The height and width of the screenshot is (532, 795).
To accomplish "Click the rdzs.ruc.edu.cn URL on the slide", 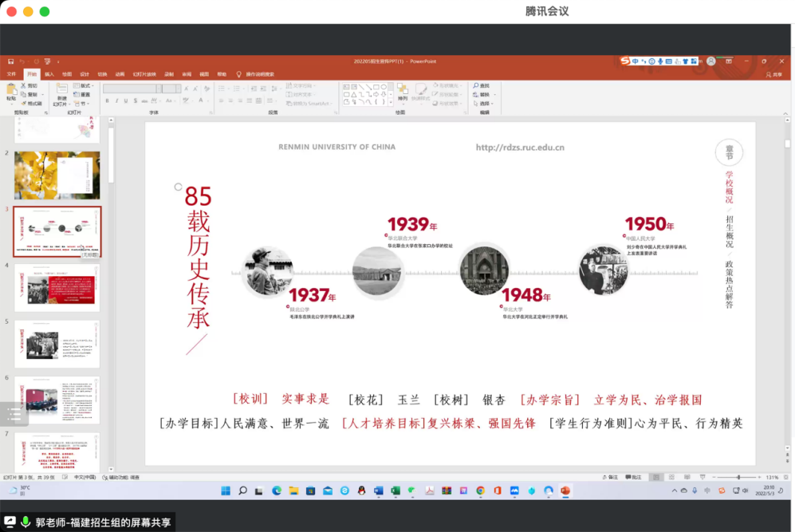I will pyautogui.click(x=520, y=148).
